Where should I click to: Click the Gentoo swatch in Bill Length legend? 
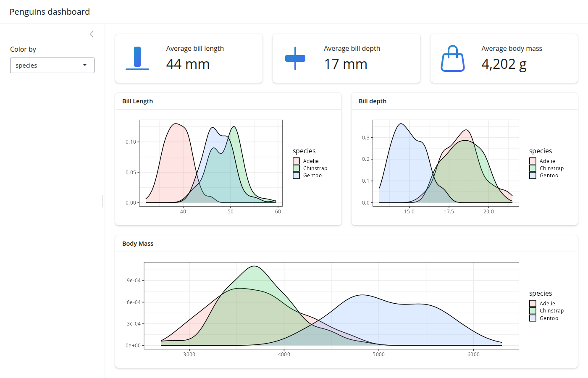297,176
